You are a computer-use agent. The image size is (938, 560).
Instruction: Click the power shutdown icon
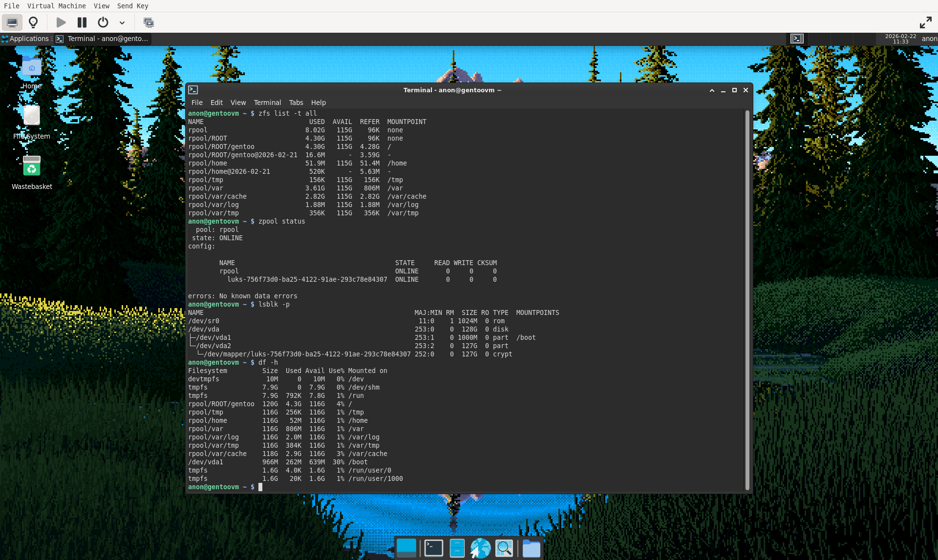click(x=103, y=22)
